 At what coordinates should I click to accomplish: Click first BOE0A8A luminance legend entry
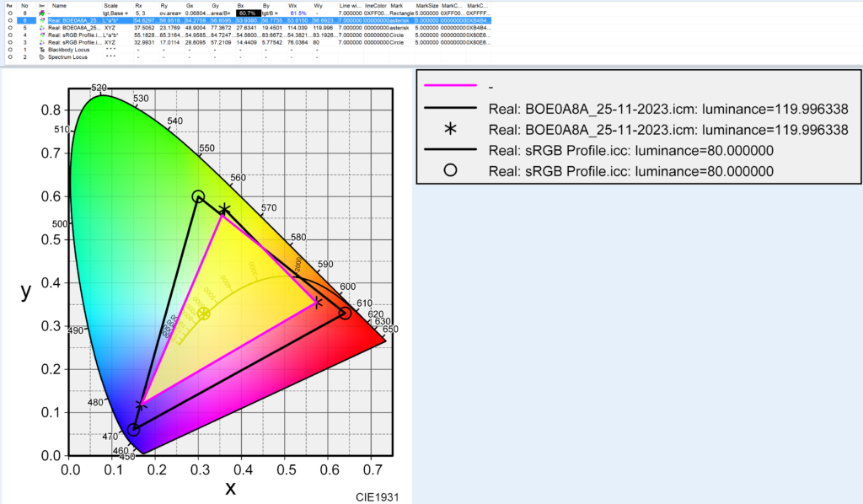pos(668,109)
